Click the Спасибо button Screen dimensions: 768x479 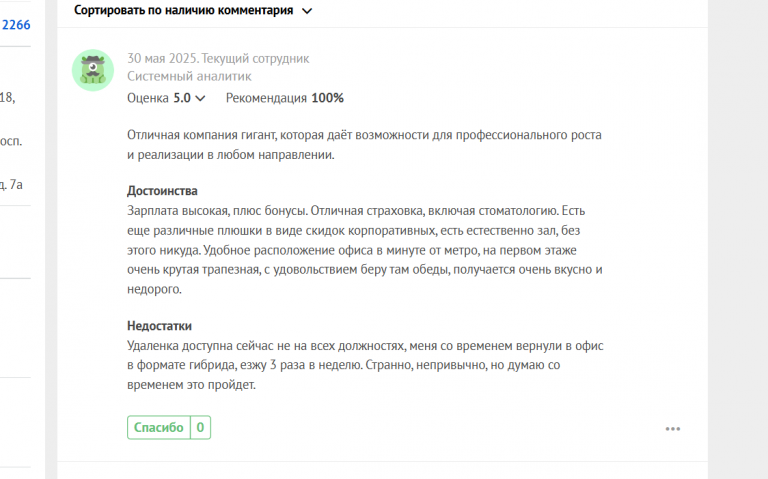pos(159,428)
